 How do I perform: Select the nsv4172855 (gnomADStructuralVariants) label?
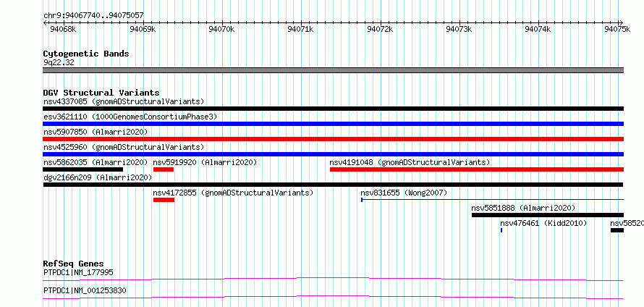point(233,193)
